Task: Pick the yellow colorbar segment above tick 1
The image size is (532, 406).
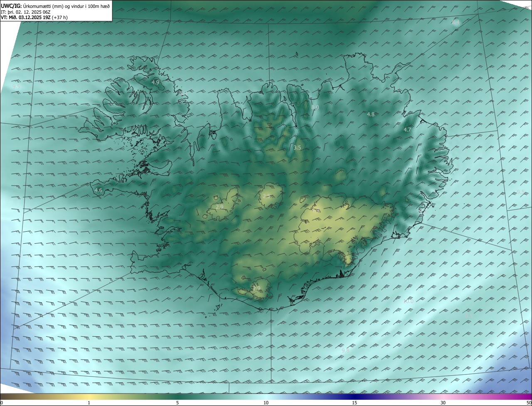Action: (x=89, y=397)
